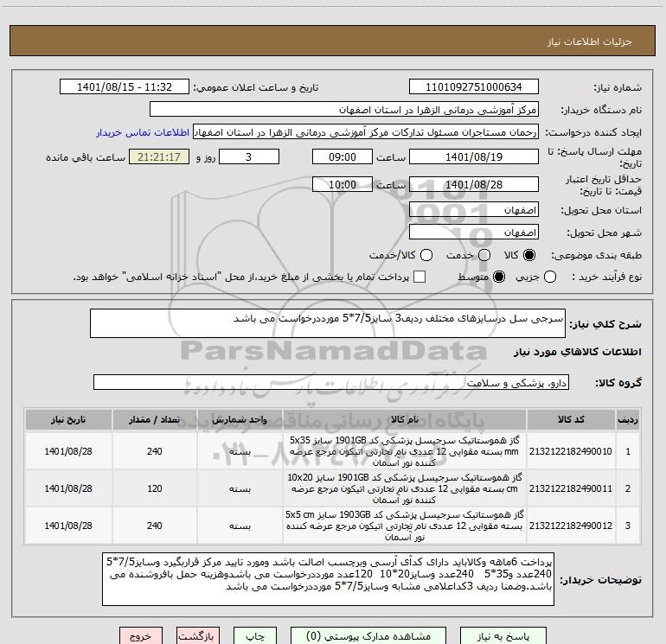Image resolution: width=666 pixels, height=644 pixels.
Task: Click مشاهده مدارک پیوستی (0) button
Action: pyautogui.click(x=368, y=636)
